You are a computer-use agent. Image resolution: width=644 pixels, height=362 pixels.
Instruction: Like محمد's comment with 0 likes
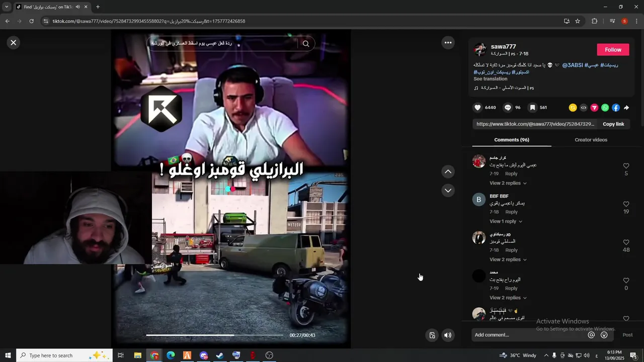point(626,281)
